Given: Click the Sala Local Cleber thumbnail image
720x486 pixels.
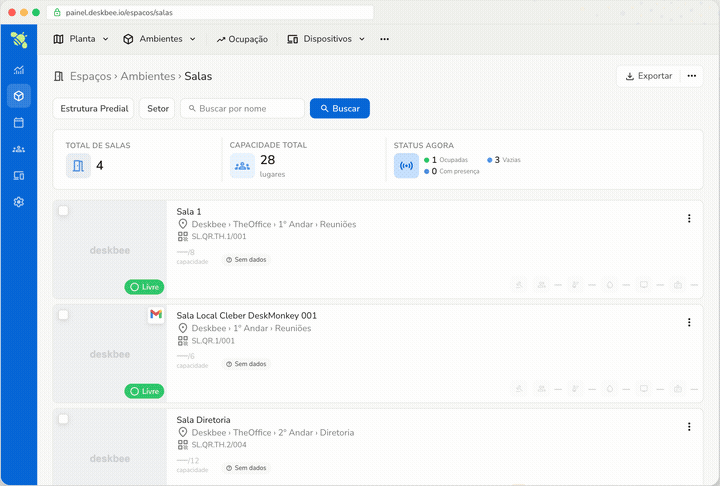Looking at the screenshot, I should click(x=110, y=354).
